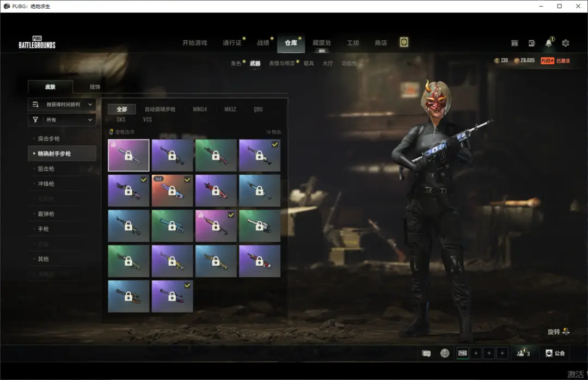Screen dimensions: 588x380
Task: Select the green skin in the top row
Action: pos(216,155)
